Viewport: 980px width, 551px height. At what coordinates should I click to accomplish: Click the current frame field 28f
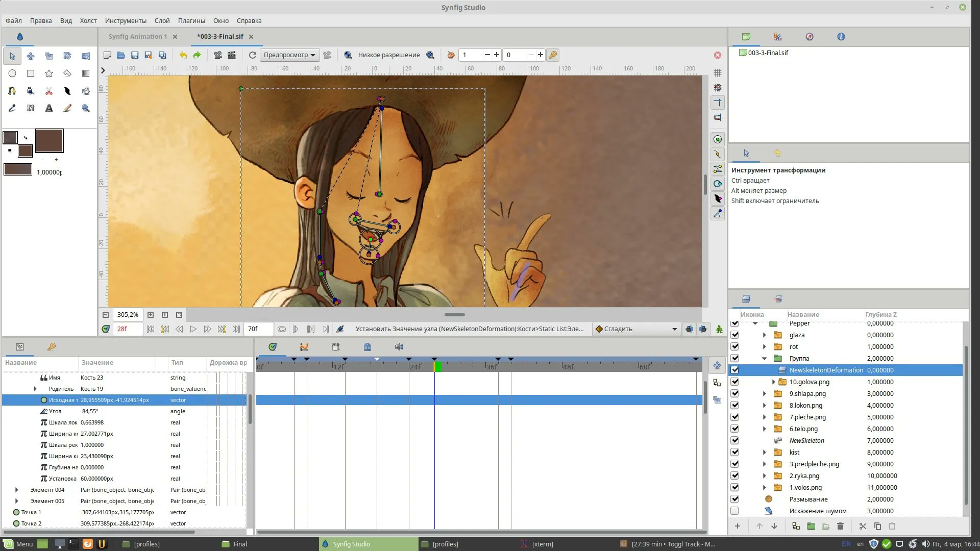pyautogui.click(x=128, y=329)
